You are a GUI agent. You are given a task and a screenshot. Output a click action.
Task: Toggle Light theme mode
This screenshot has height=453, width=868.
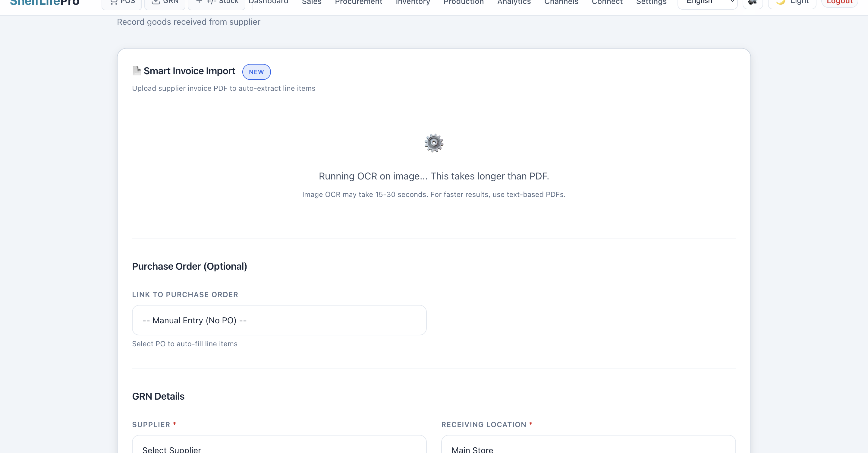[791, 2]
